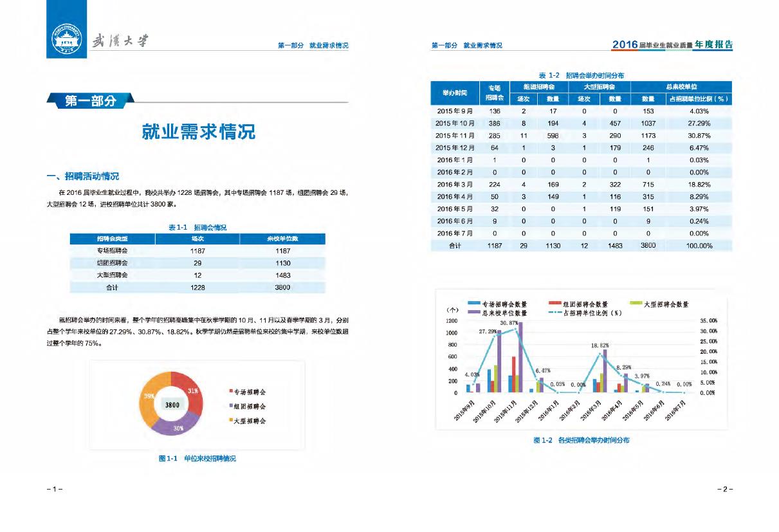Click the 1037 cell in the table
Image resolution: width=779 pixels, height=532 pixels.
[x=648, y=123]
